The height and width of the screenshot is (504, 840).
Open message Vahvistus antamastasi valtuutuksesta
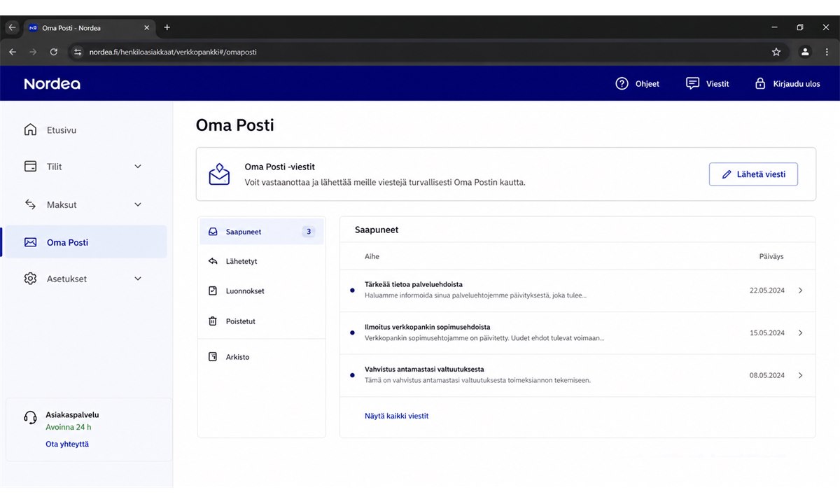[577, 375]
